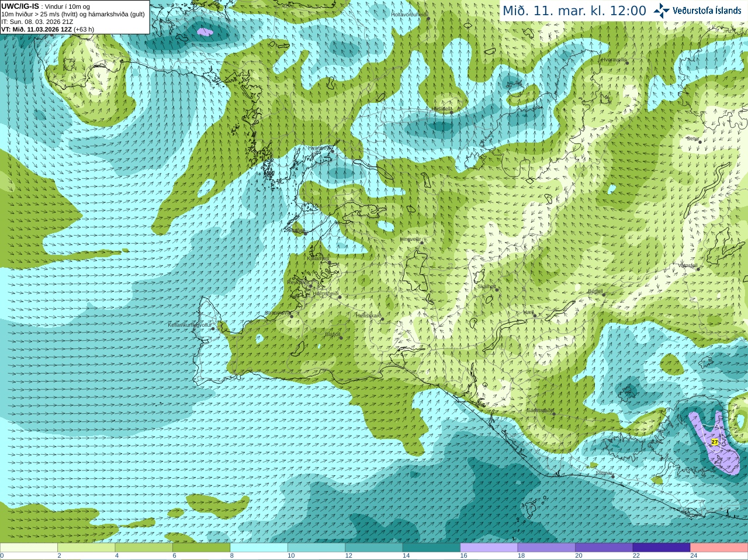The width and height of the screenshot is (748, 560).
Task: Click the 8–10 m/s legend swatch
Action: coord(259,548)
